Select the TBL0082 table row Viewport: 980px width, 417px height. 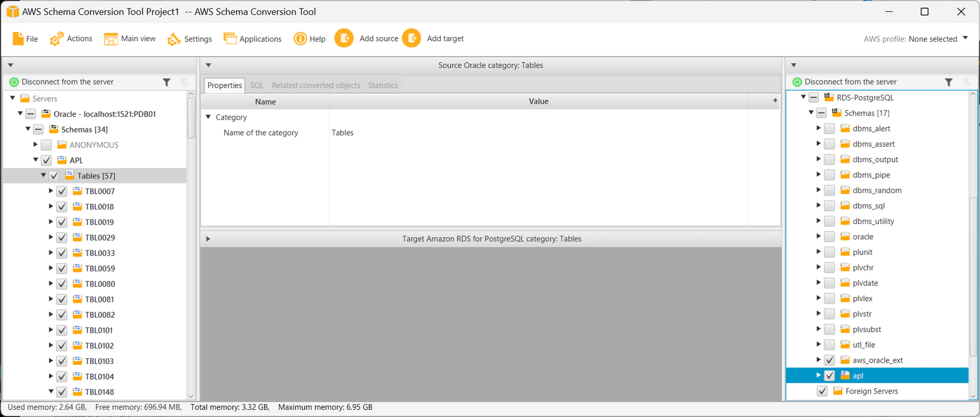click(x=95, y=315)
